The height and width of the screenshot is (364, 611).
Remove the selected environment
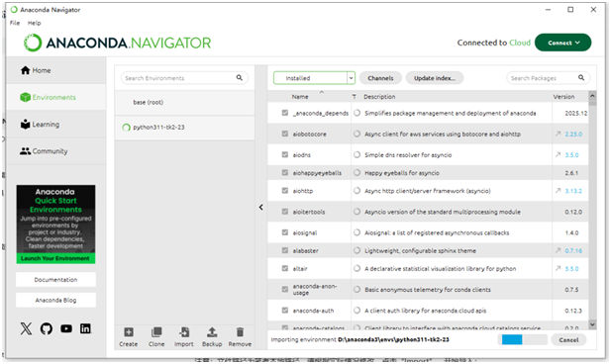[240, 337]
